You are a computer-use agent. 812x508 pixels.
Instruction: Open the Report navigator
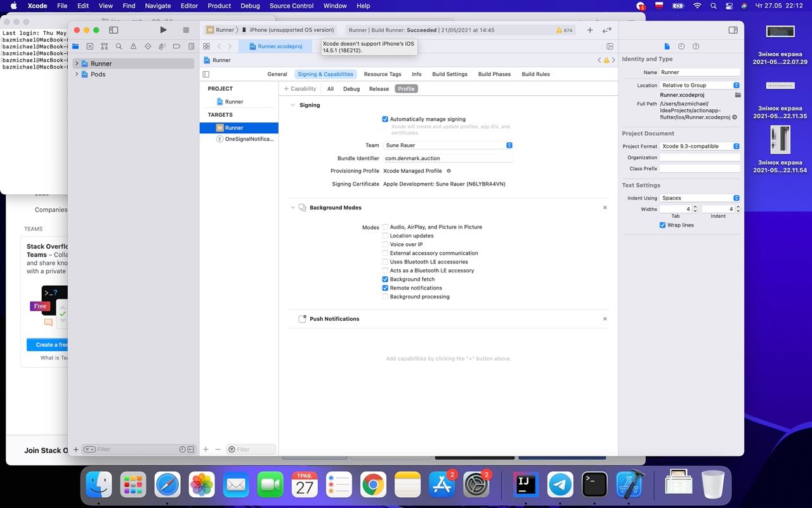192,46
